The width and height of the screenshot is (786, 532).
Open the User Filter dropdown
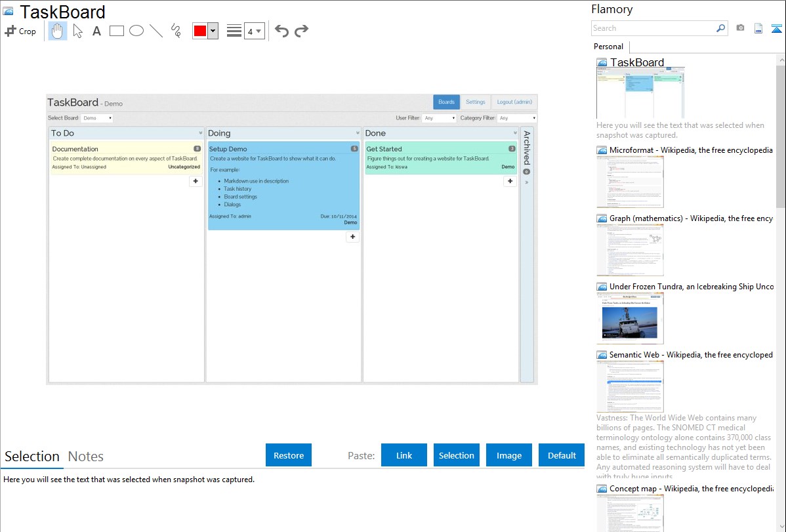point(439,118)
